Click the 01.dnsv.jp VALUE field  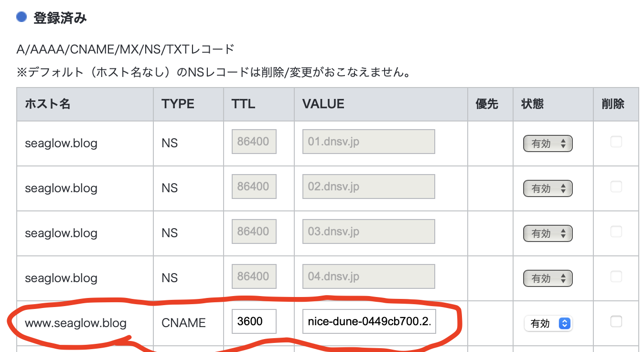[368, 141]
